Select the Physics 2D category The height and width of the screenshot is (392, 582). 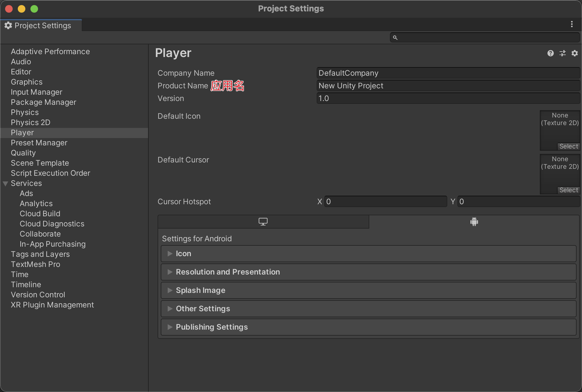coord(74,123)
